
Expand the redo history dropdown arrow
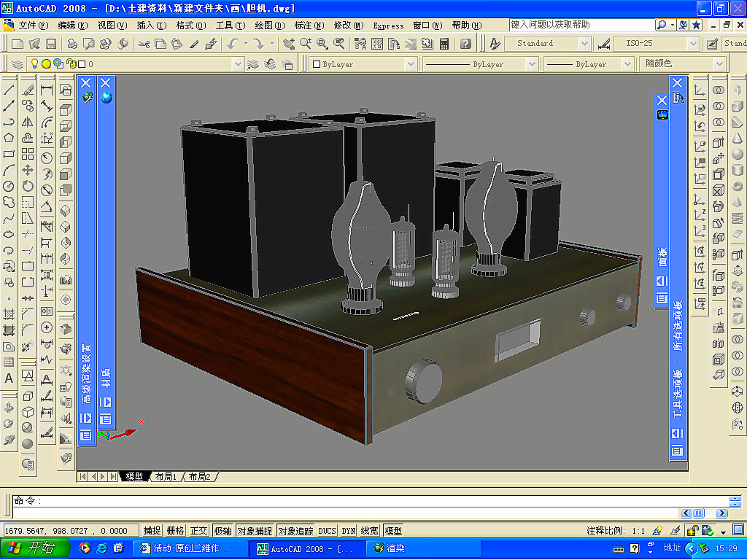click(x=272, y=44)
